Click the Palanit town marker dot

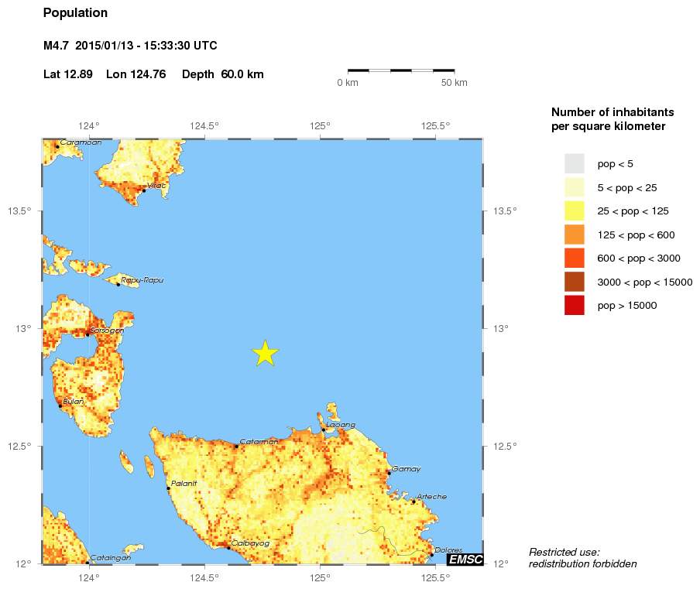point(168,488)
